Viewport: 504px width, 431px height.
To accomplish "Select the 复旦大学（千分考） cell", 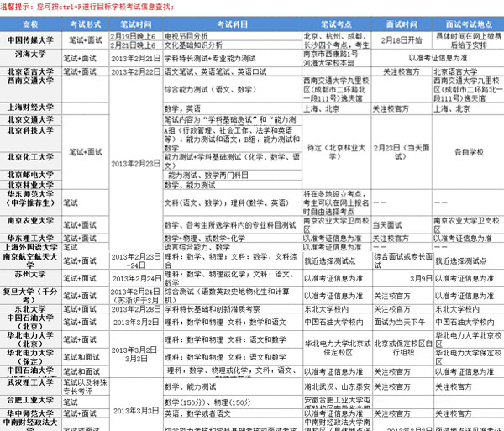I will tap(30, 296).
